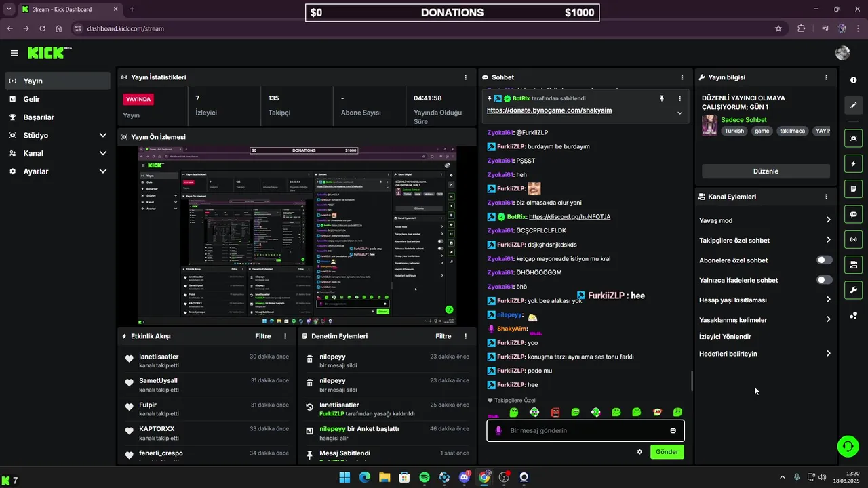Toggle Yalnızca ifadelerle sohbet switch
The height and width of the screenshot is (488, 868).
click(x=824, y=280)
